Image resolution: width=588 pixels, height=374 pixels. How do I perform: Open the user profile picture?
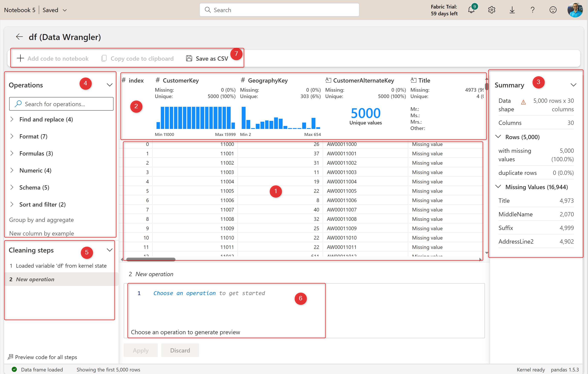575,10
